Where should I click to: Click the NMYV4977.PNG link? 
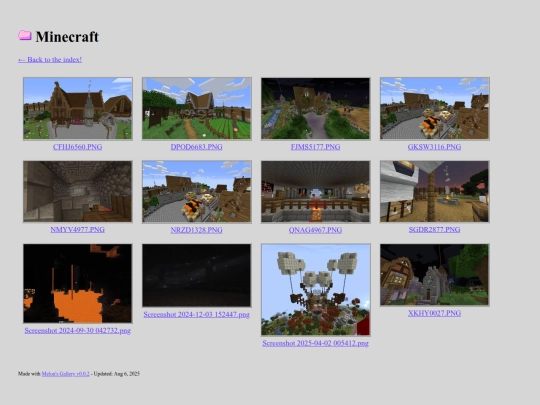tap(77, 230)
